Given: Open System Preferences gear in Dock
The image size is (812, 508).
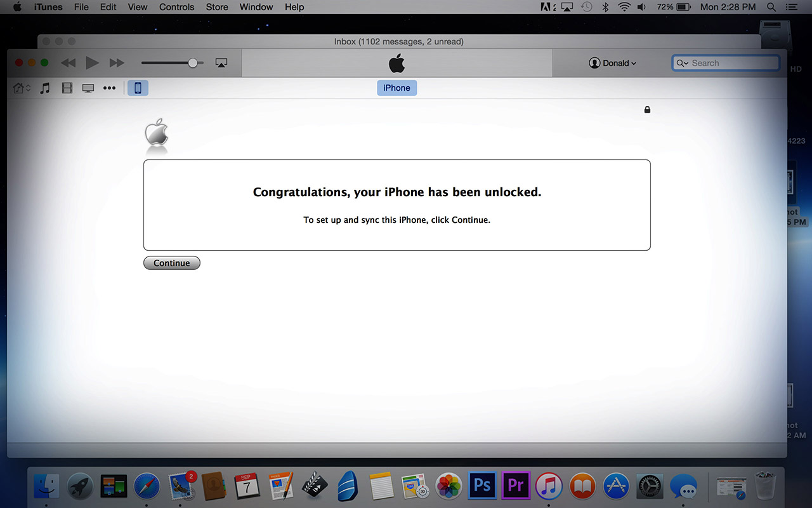Looking at the screenshot, I should pos(650,486).
